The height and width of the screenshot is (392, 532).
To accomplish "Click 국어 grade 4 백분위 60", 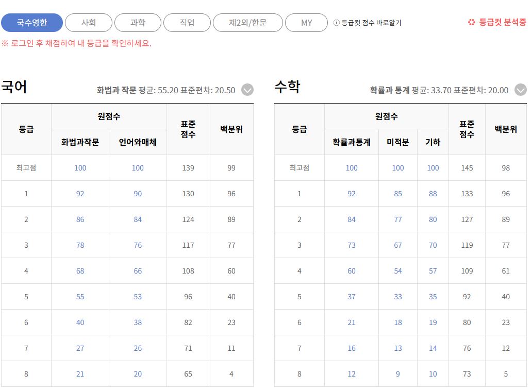I will [x=231, y=271].
